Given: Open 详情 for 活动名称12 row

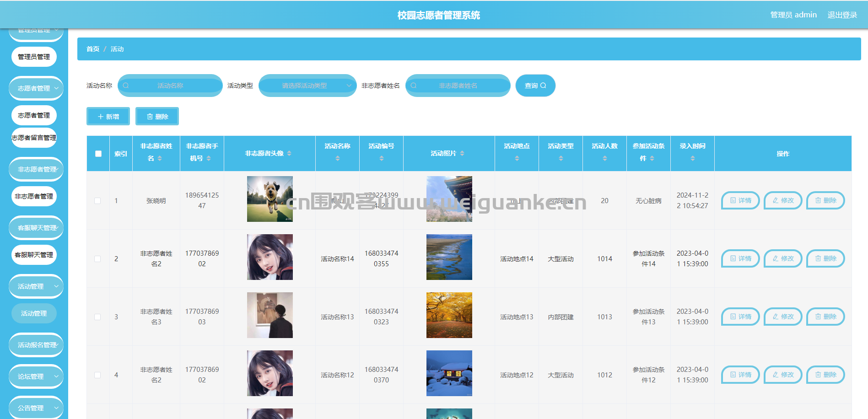Looking at the screenshot, I should click(740, 375).
